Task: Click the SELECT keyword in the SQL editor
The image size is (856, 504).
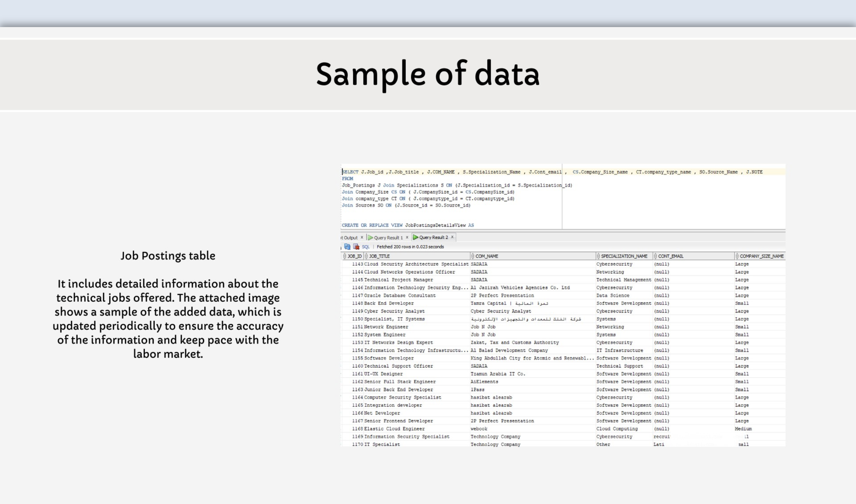Action: [x=350, y=172]
